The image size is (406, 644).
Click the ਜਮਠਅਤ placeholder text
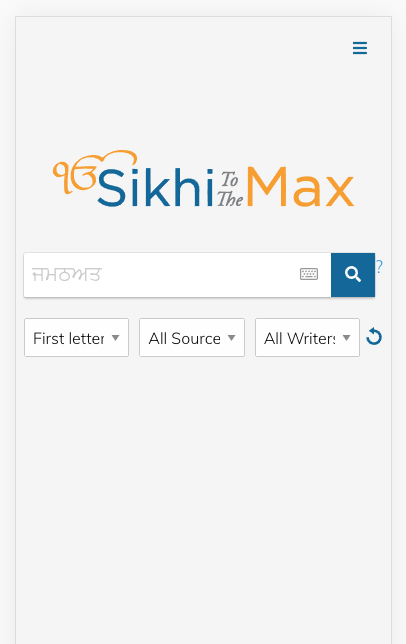click(67, 275)
